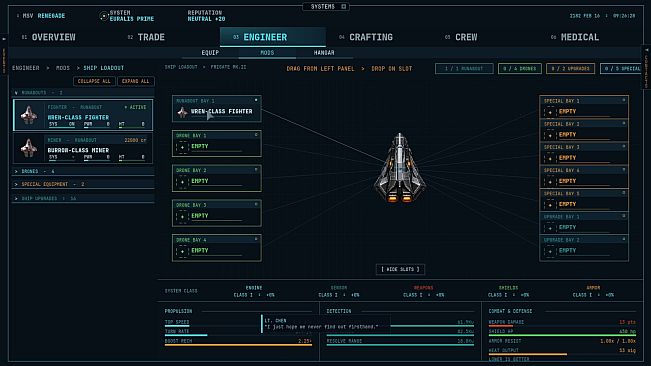Image resolution: width=651 pixels, height=366 pixels.
Task: Click the 1/1 Runabout slot counter
Action: (464, 68)
